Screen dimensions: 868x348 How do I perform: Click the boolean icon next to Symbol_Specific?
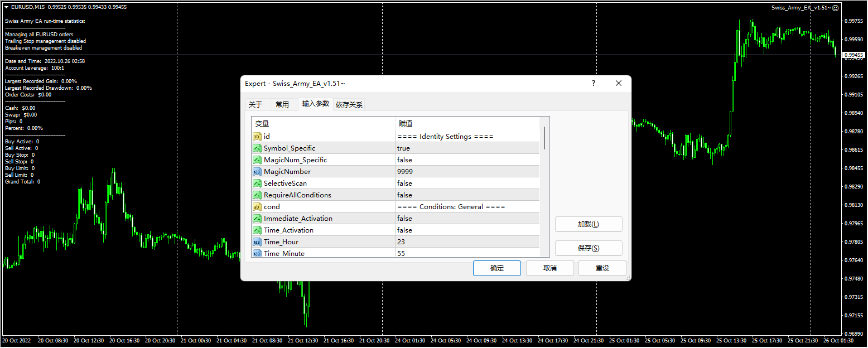[x=258, y=148]
